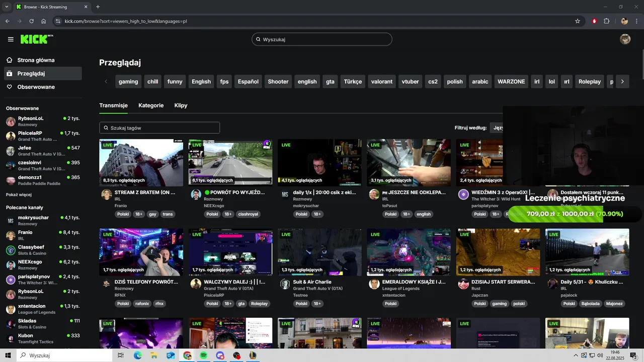644x362 pixels.
Task: Click in the Wyszukaj search field on Kick
Action: click(322, 39)
